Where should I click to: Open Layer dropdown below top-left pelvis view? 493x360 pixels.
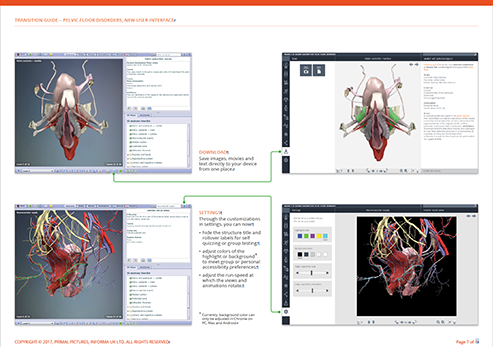38,171
